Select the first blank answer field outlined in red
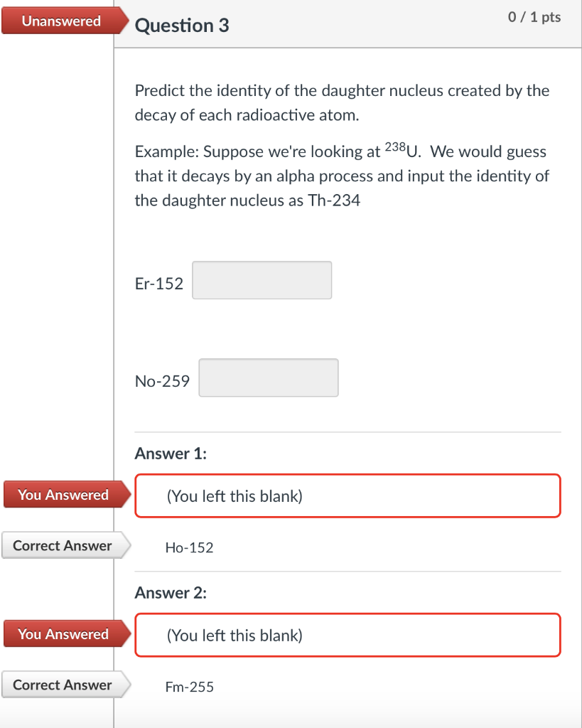This screenshot has width=582, height=728. [347, 496]
